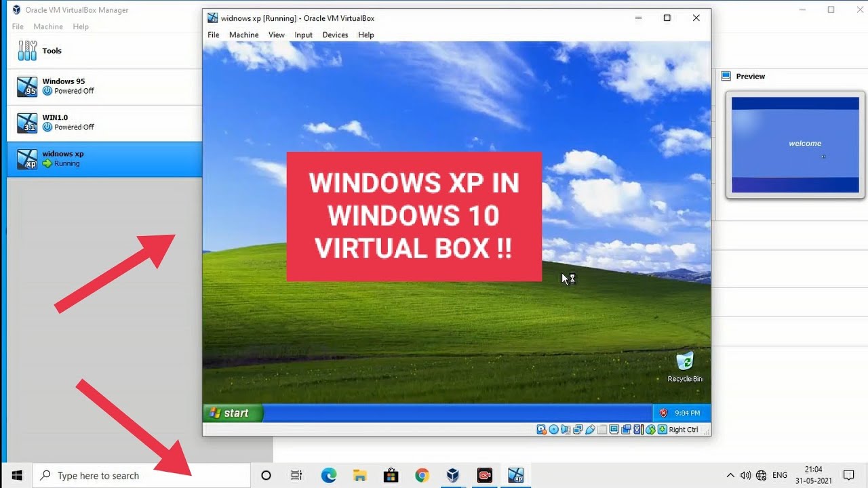Click the network adapter indicator in VM status bar

click(578, 430)
